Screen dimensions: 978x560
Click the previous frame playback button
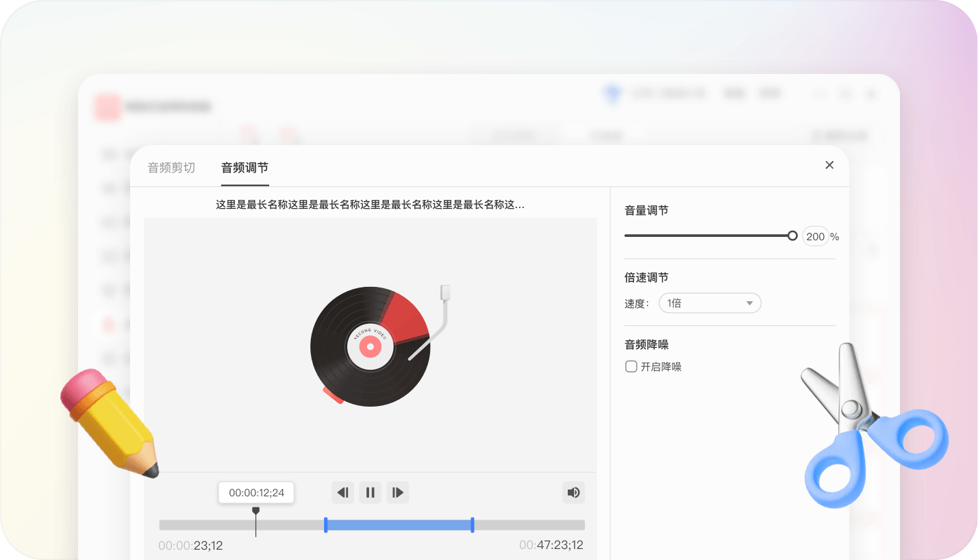(343, 492)
